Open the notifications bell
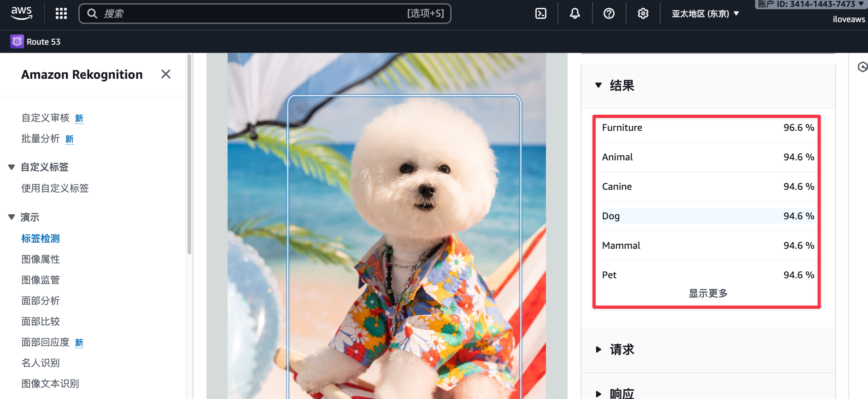This screenshot has width=868, height=399. click(575, 13)
